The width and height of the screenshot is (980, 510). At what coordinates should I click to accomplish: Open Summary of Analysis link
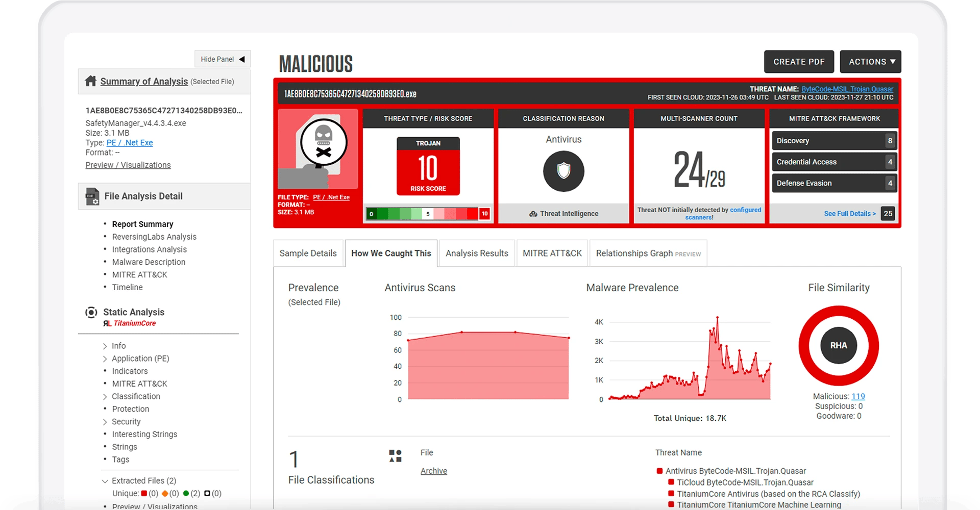144,81
